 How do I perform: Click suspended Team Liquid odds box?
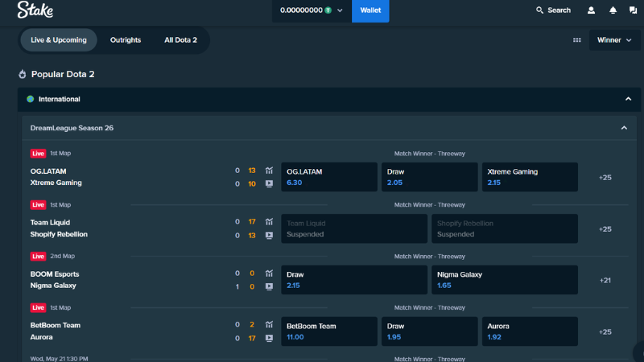pyautogui.click(x=354, y=228)
